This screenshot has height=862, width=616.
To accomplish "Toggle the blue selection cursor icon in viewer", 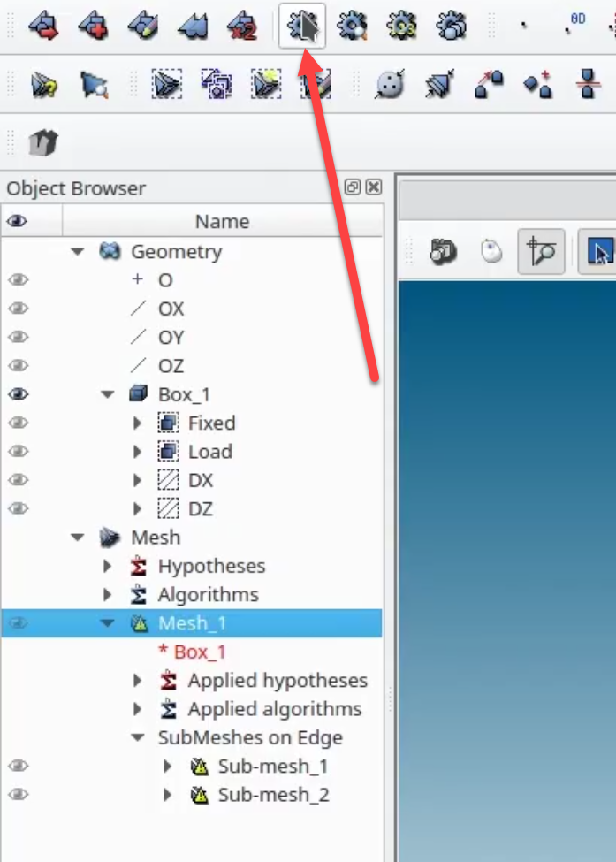I will pos(599,252).
